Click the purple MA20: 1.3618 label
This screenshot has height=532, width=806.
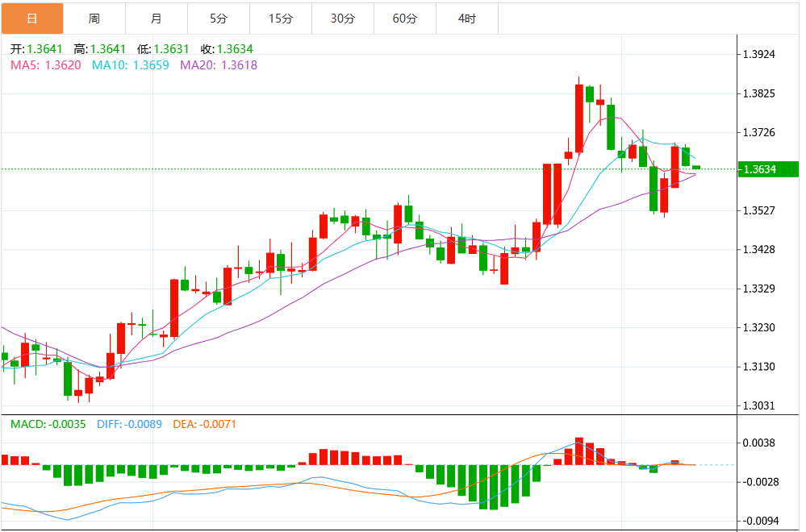pos(218,64)
